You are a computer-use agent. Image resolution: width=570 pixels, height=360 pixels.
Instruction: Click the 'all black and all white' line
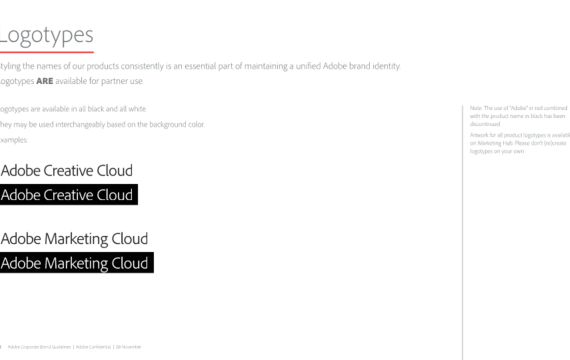click(x=73, y=109)
